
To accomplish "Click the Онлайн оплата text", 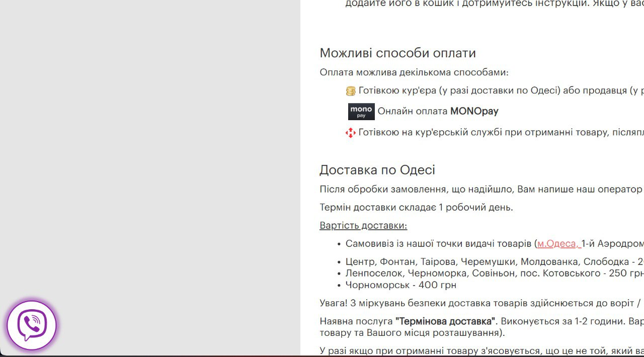I will (413, 111).
